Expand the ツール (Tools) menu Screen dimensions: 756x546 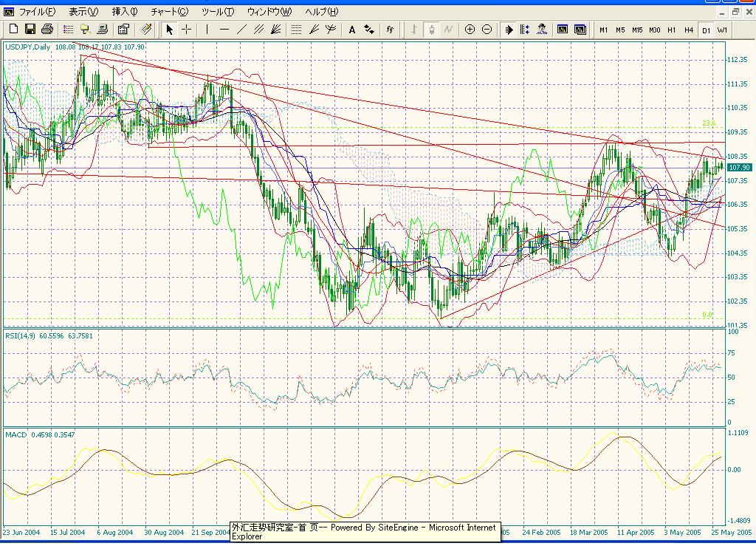(x=217, y=12)
